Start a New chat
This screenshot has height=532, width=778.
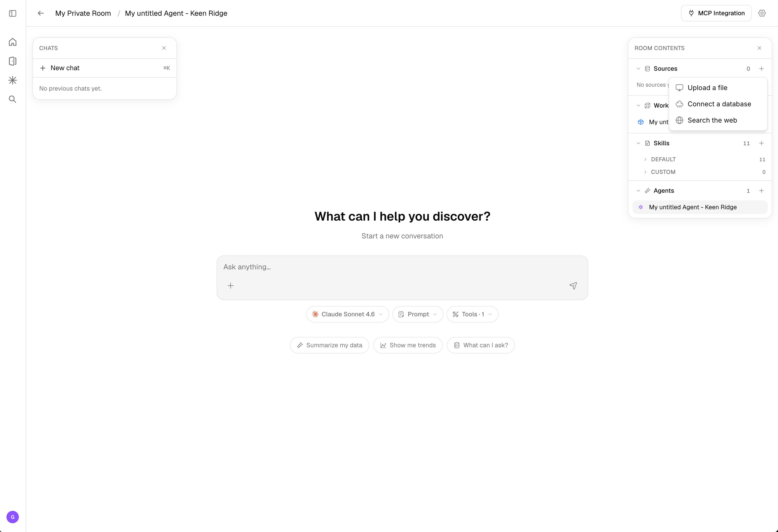[x=105, y=68]
